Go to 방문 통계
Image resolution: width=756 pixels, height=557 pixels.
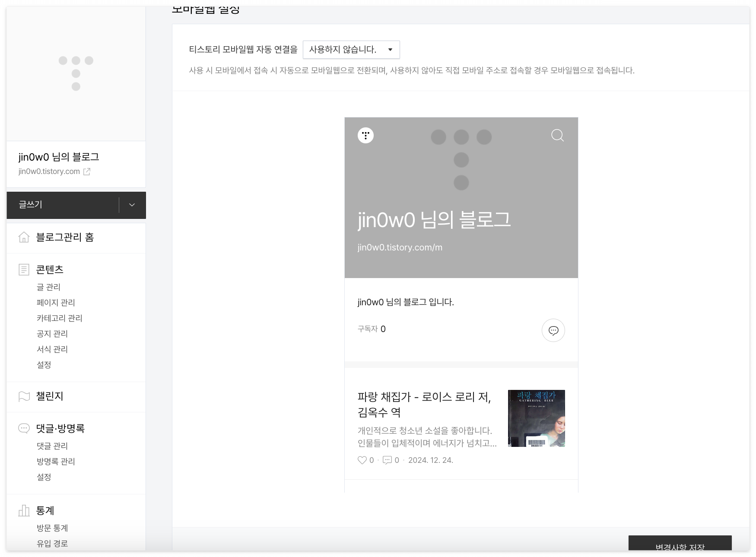click(52, 528)
